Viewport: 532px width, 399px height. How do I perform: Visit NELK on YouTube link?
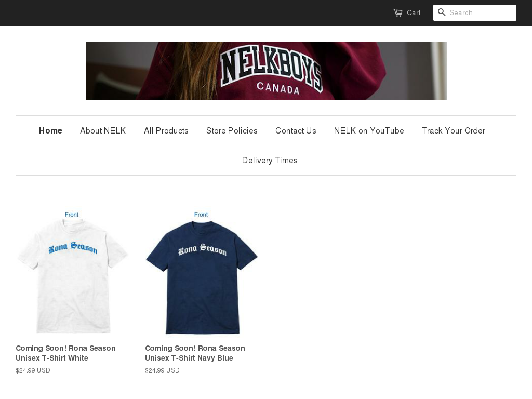coord(369,130)
